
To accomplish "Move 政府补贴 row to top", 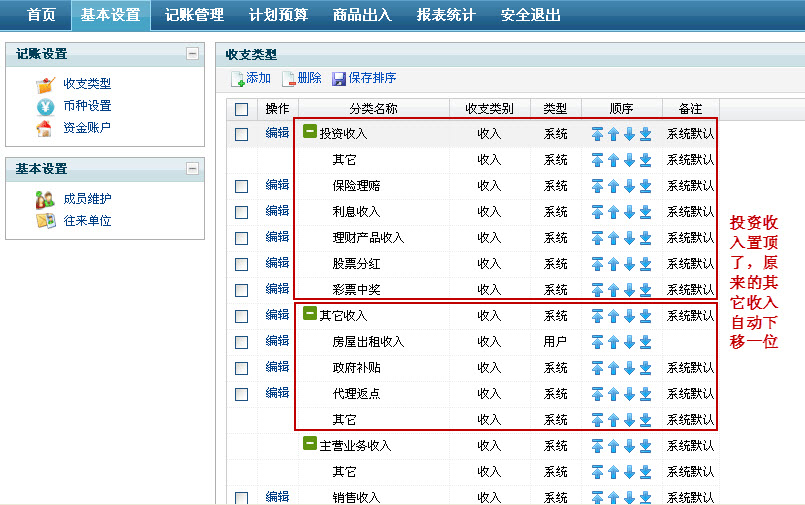I will click(x=597, y=368).
